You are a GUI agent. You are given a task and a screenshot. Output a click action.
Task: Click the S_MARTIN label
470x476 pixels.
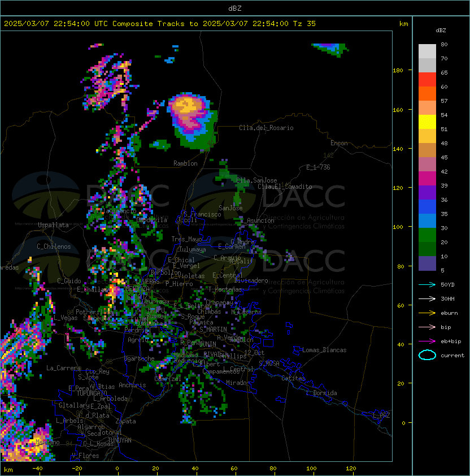pyautogui.click(x=214, y=330)
